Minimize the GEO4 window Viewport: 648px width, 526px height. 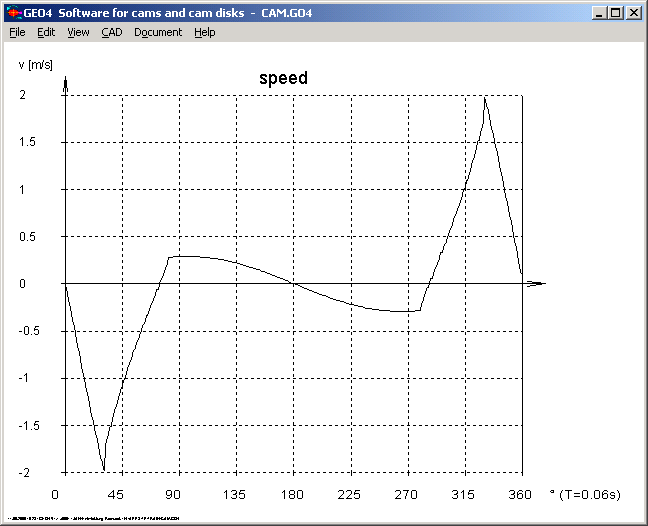click(598, 13)
